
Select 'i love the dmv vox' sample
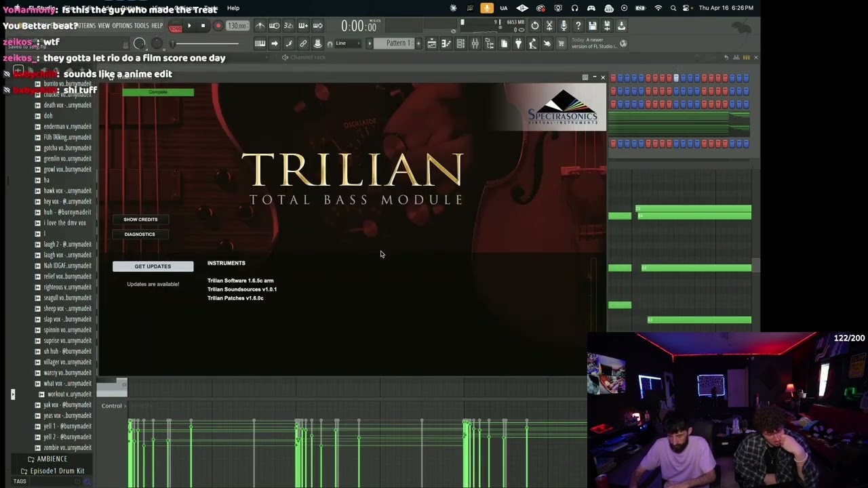tap(64, 223)
